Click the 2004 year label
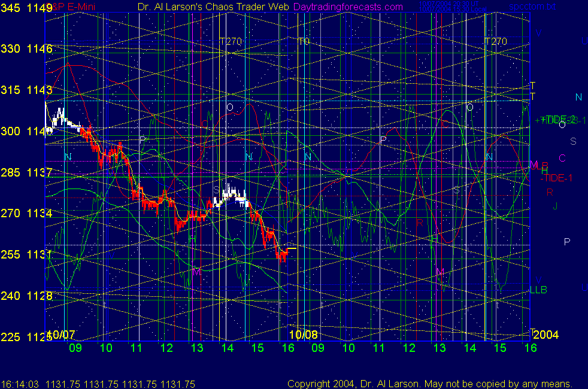The width and height of the screenshot is (588, 389). [545, 335]
